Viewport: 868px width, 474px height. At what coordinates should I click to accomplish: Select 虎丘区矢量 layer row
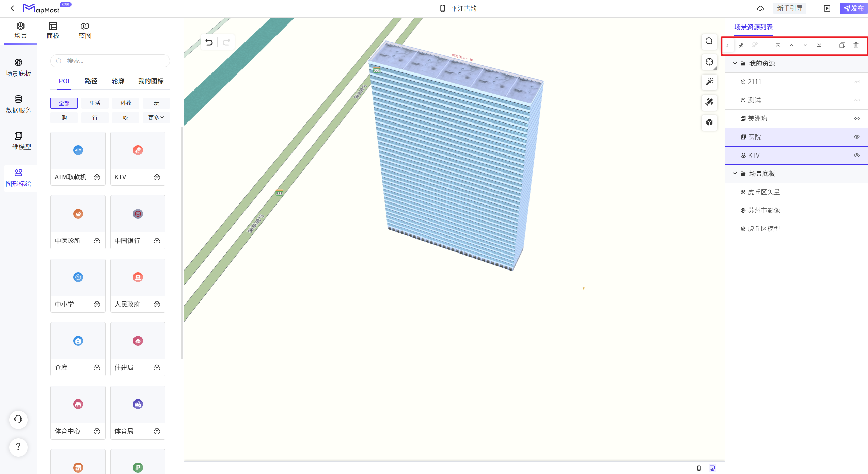coord(796,192)
